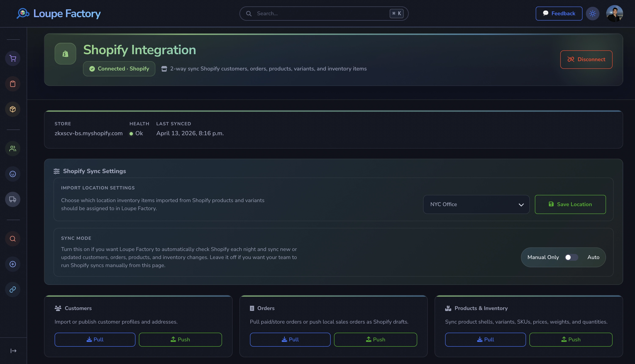The height and width of the screenshot is (364, 635).
Task: Select the Manual Only label
Action: point(543,257)
